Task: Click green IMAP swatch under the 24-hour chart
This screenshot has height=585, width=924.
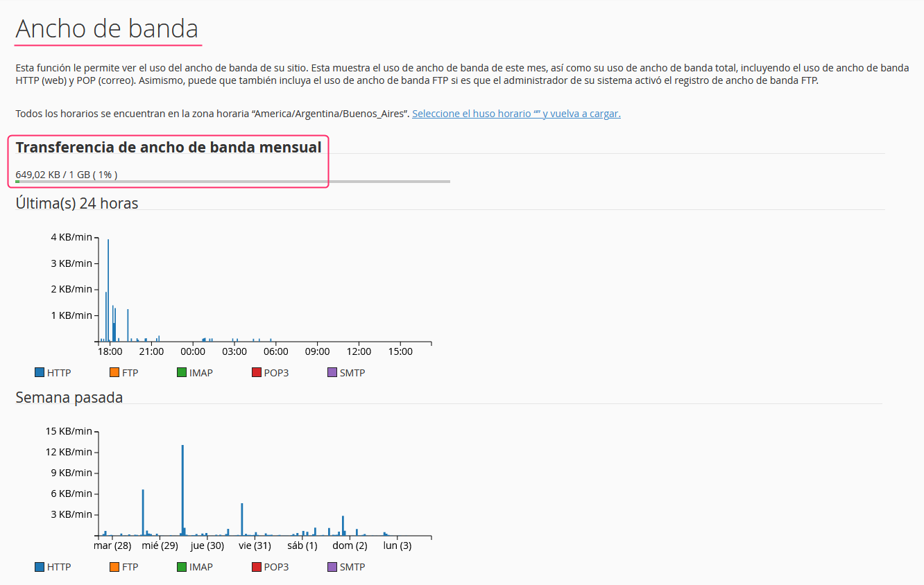Action: click(182, 372)
